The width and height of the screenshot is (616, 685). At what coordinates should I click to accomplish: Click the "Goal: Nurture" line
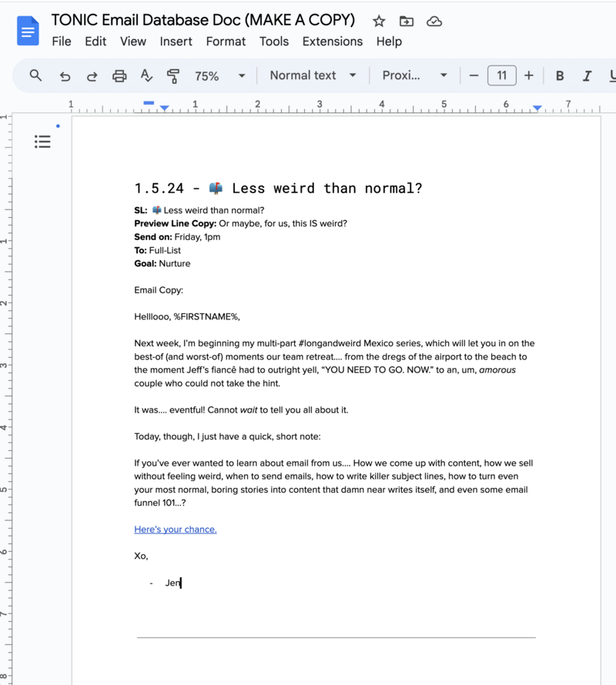pyautogui.click(x=162, y=264)
